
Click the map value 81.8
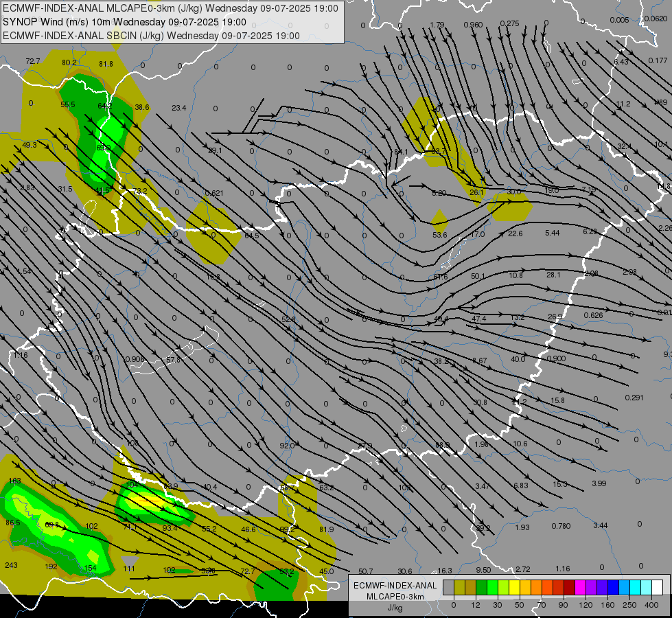click(x=106, y=64)
